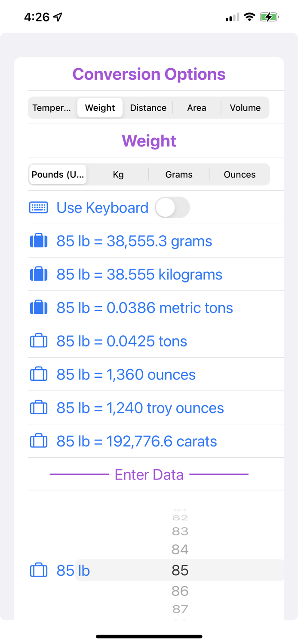This screenshot has height=644, width=298.
Task: Click the briefcase icon next to carats conversion
Action: [x=38, y=440]
